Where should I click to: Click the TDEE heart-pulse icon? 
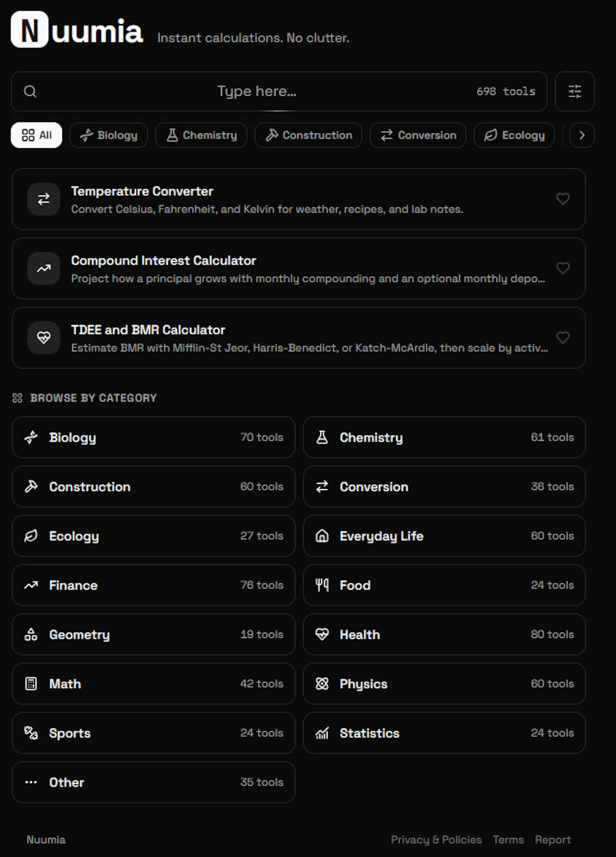click(x=44, y=337)
